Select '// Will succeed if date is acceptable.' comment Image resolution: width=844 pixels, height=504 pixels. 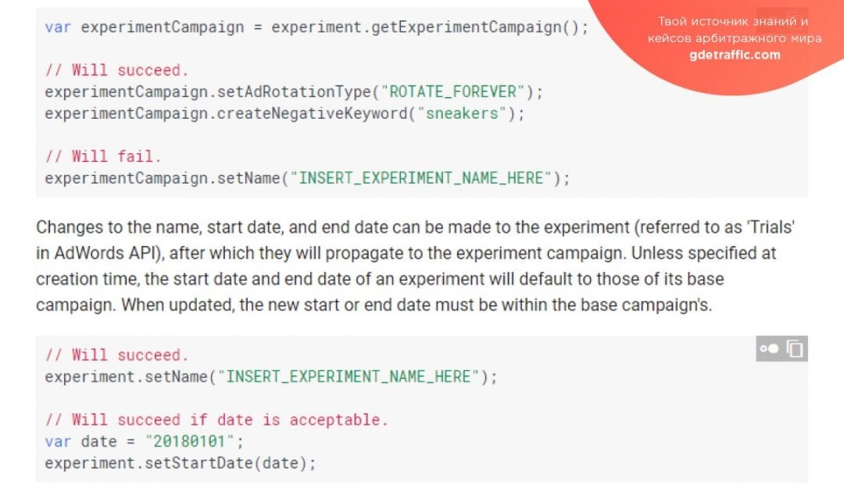point(216,420)
